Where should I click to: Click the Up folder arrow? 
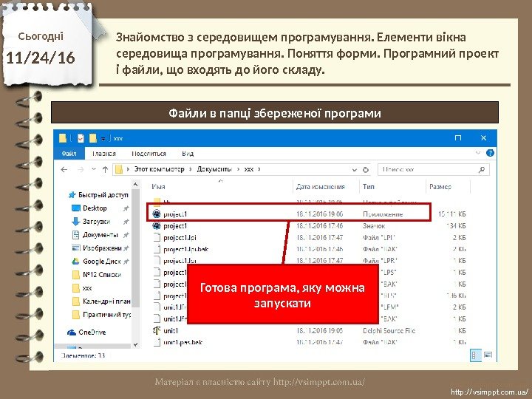pos(105,169)
